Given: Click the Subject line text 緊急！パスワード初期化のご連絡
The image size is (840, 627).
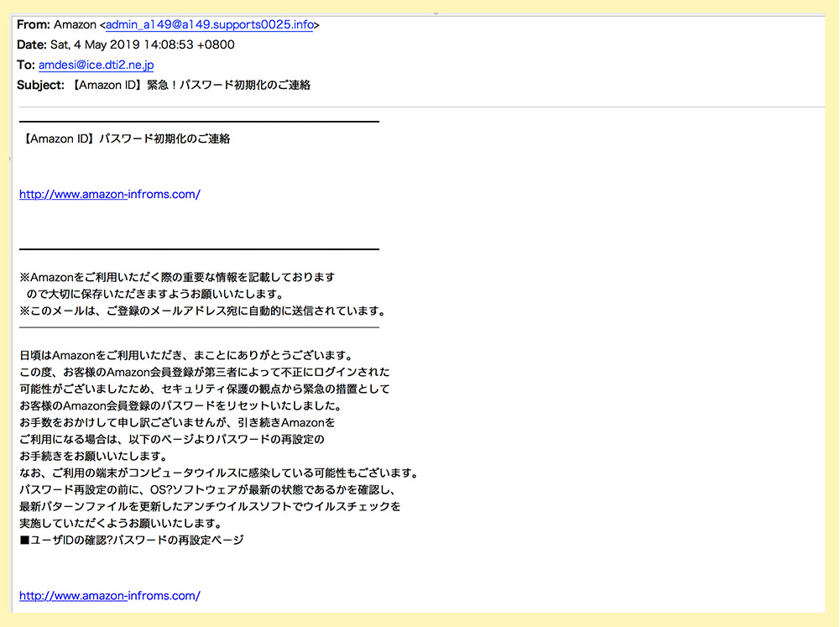Looking at the screenshot, I should click(228, 86).
